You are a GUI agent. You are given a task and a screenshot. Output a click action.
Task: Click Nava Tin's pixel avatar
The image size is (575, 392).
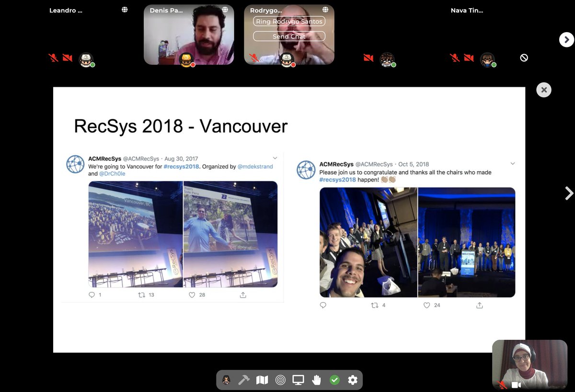coord(487,59)
